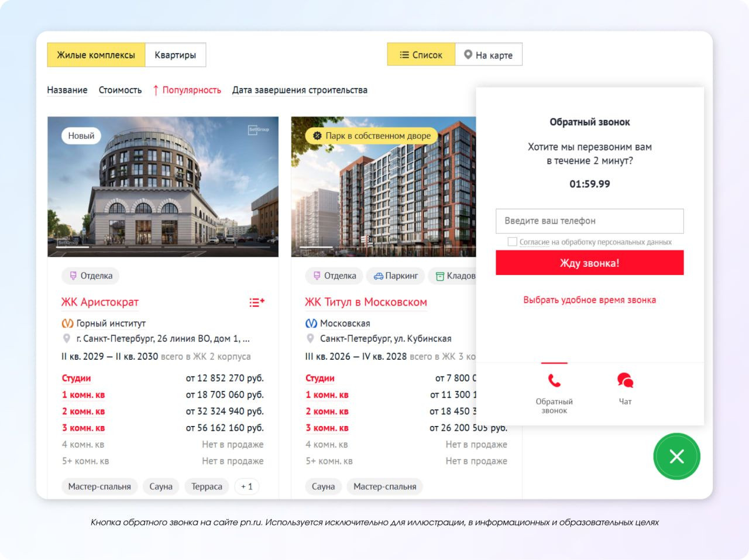Viewport: 749px width, 560px height.
Task: Select the Отделка tag under ЖК Титул
Action: [x=334, y=276]
